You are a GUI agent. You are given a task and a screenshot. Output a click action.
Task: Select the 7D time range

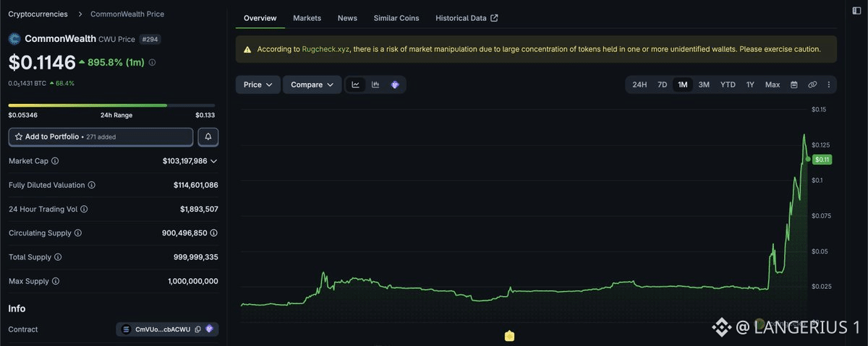(662, 85)
